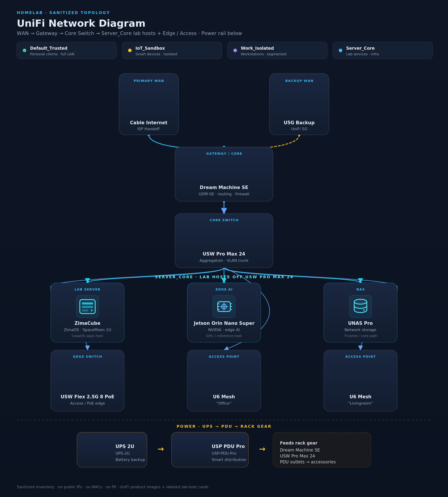Click the Sanitized inventory footer note
The width and height of the screenshot is (448, 497).
click(x=113, y=487)
